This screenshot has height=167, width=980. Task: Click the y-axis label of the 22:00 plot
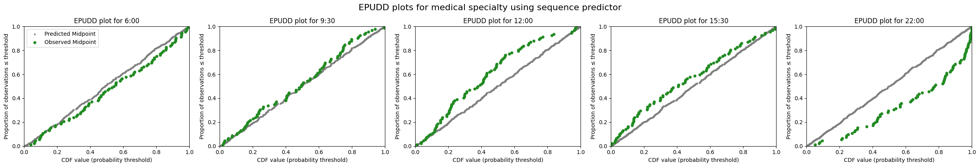(789, 86)
